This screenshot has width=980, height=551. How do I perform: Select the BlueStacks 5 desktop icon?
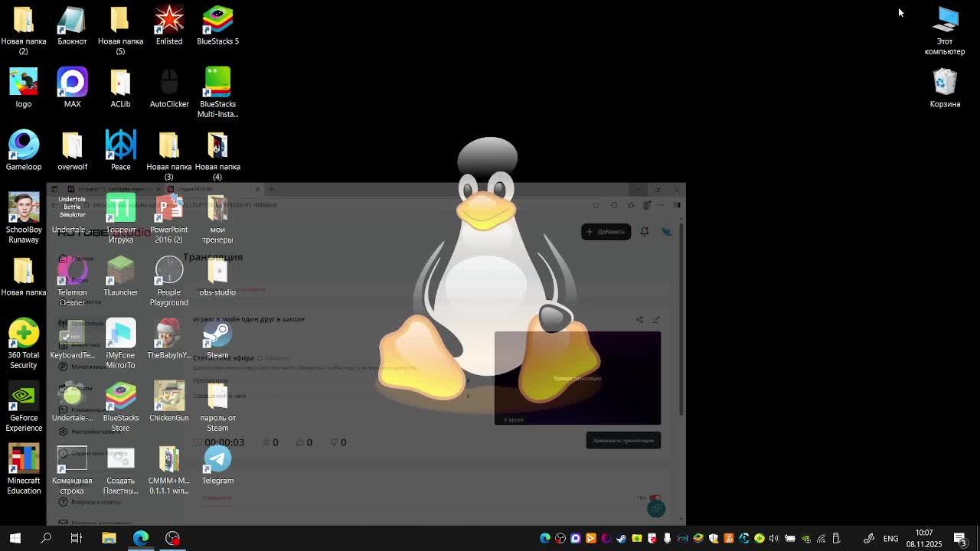tap(217, 25)
